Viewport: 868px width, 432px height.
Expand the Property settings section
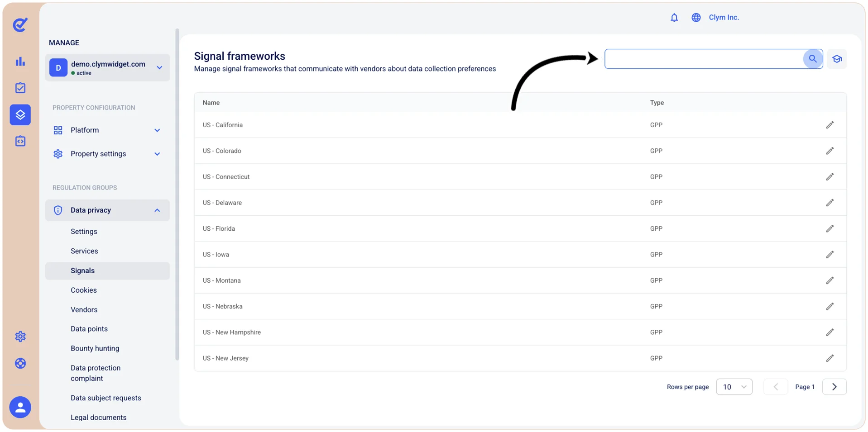point(107,154)
